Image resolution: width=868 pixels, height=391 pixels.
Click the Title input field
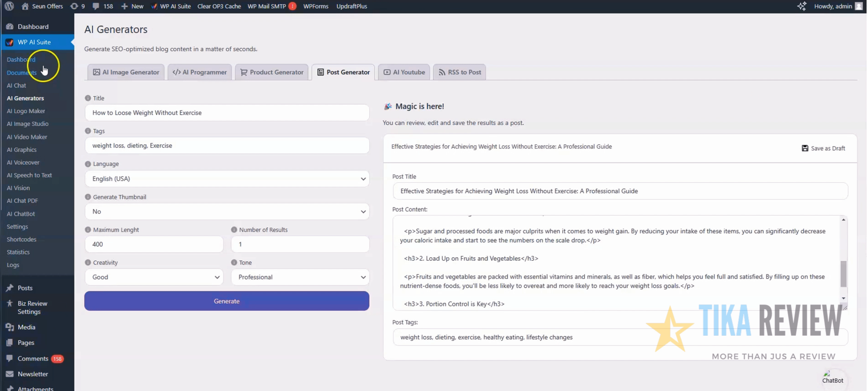coord(227,113)
